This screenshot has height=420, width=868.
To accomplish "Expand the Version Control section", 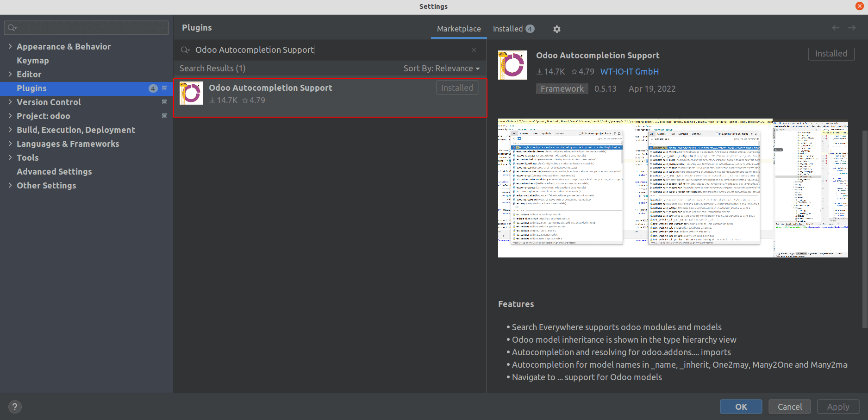I will point(10,102).
